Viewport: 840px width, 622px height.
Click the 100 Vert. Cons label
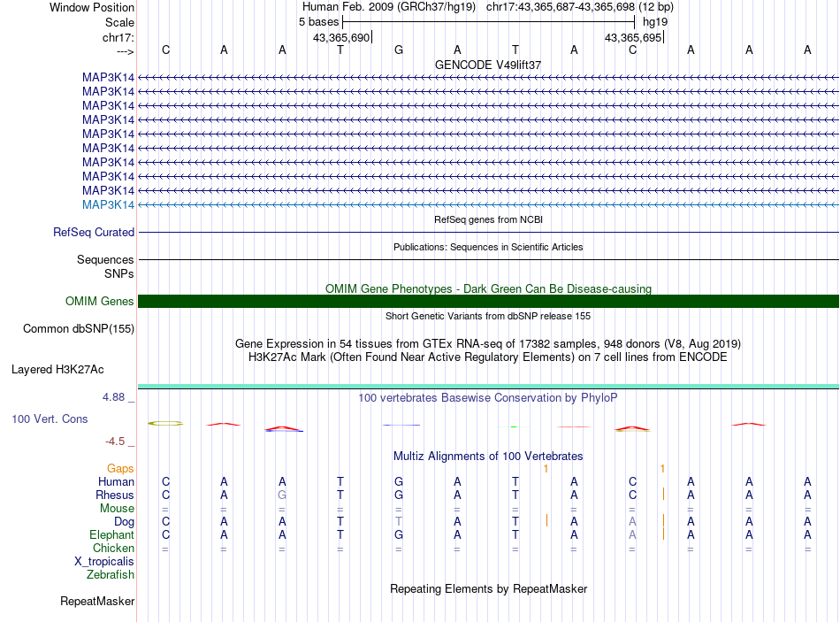(x=50, y=419)
